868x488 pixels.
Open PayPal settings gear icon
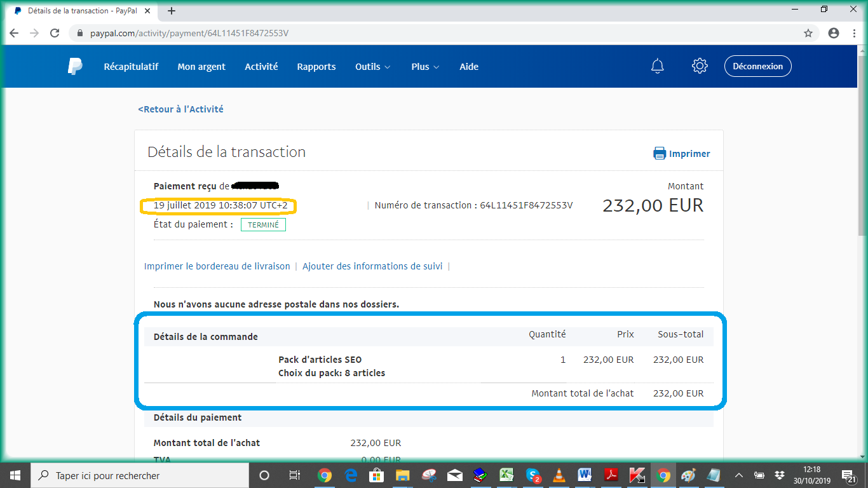pos(700,66)
